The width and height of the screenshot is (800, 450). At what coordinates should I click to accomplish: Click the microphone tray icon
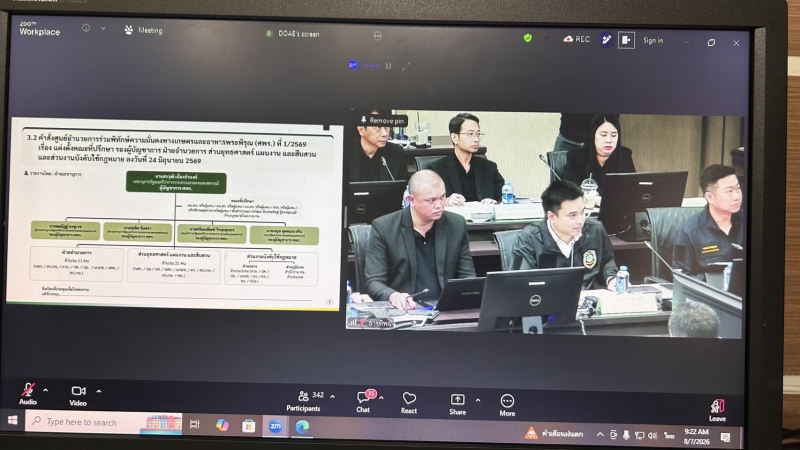coord(626,435)
